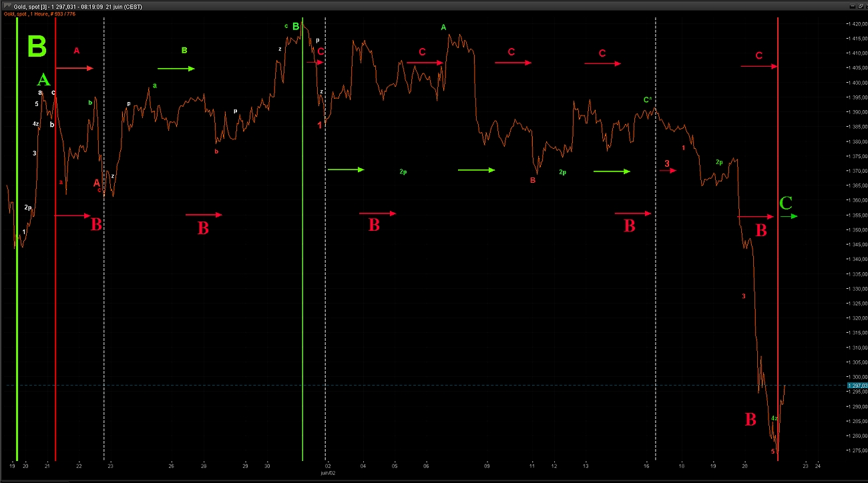
Task: Select the green arrow under small green B label
Action: 176,68
